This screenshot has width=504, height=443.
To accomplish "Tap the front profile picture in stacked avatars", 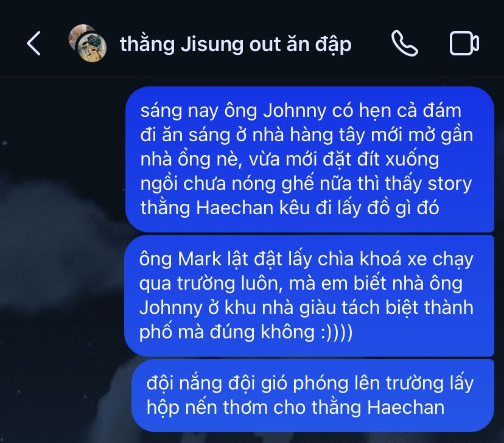I will pyautogui.click(x=93, y=47).
